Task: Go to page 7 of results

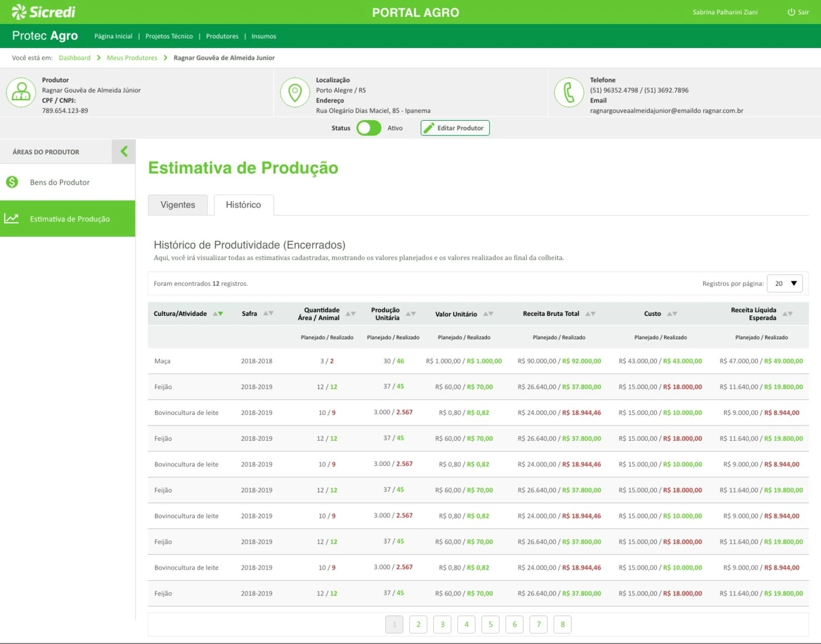Action: pyautogui.click(x=538, y=624)
